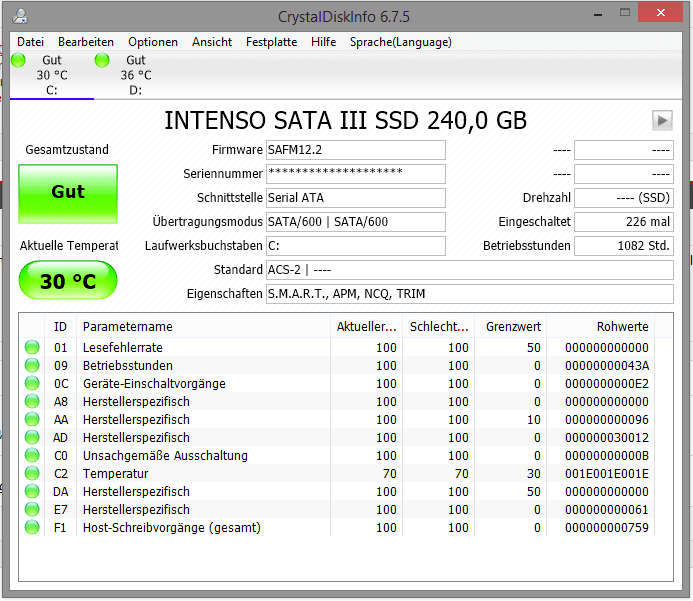Click the Standard field ACS-2
The height and width of the screenshot is (601, 693).
click(470, 270)
